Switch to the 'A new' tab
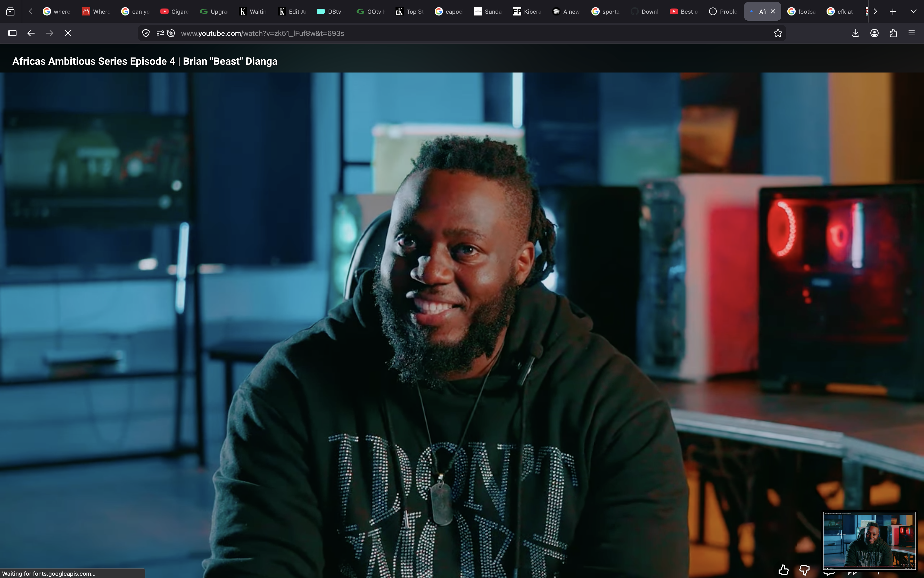The image size is (924, 578). 566,11
